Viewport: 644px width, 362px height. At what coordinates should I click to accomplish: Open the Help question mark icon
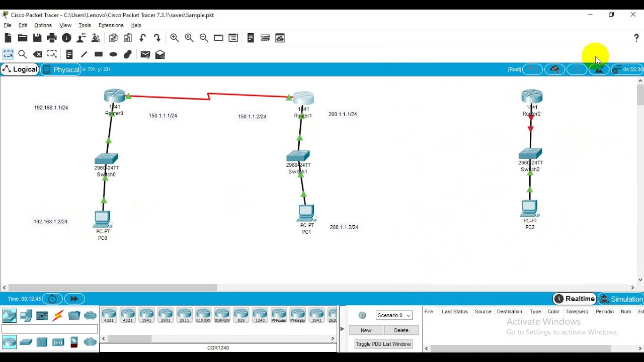coord(636,38)
